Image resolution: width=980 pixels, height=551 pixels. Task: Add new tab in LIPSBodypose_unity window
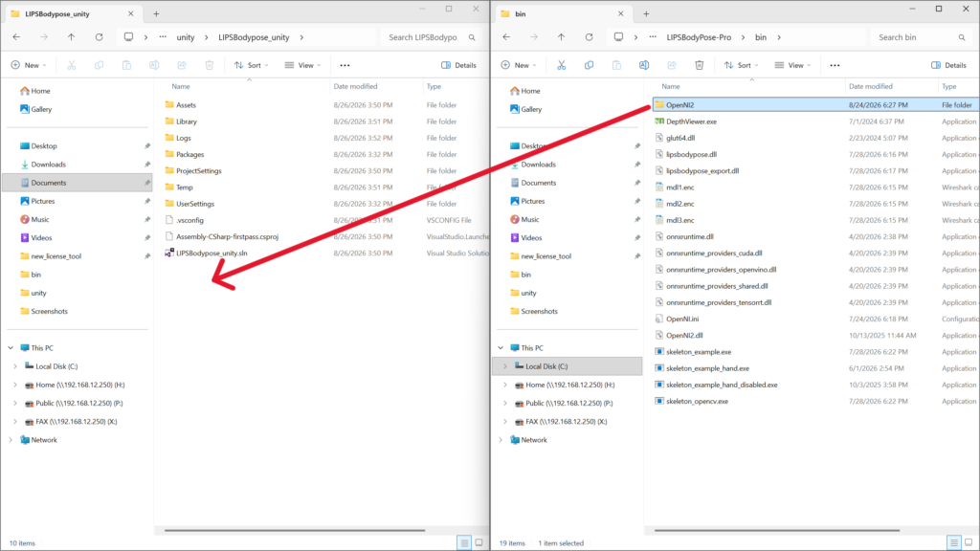[x=156, y=13]
